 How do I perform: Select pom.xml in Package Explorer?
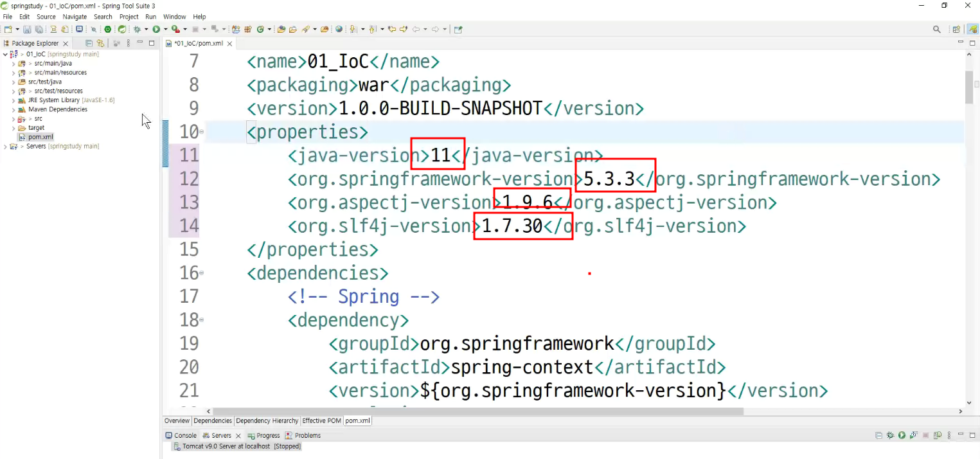pyautogui.click(x=36, y=137)
